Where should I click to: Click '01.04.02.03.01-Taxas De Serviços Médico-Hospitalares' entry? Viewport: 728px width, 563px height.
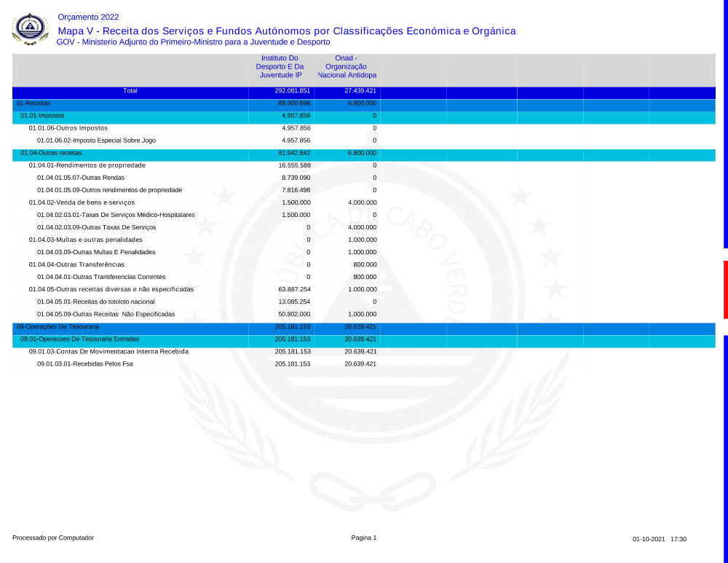pyautogui.click(x=116, y=215)
